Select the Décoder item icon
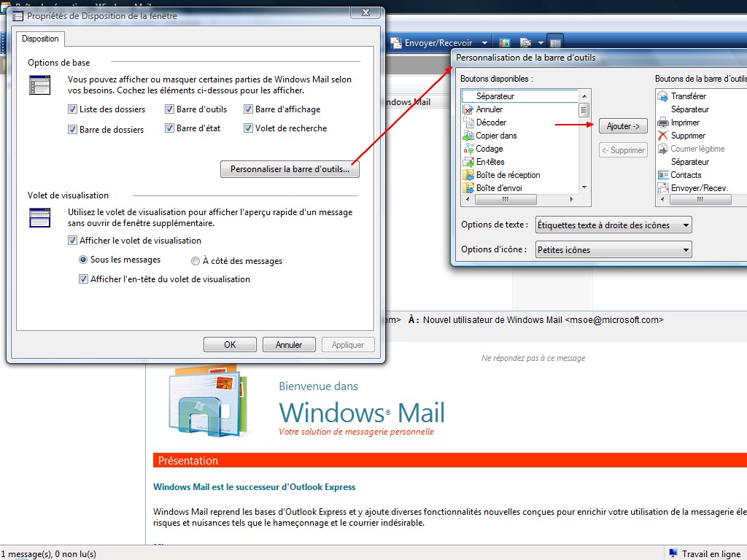The image size is (747, 560). tap(468, 122)
